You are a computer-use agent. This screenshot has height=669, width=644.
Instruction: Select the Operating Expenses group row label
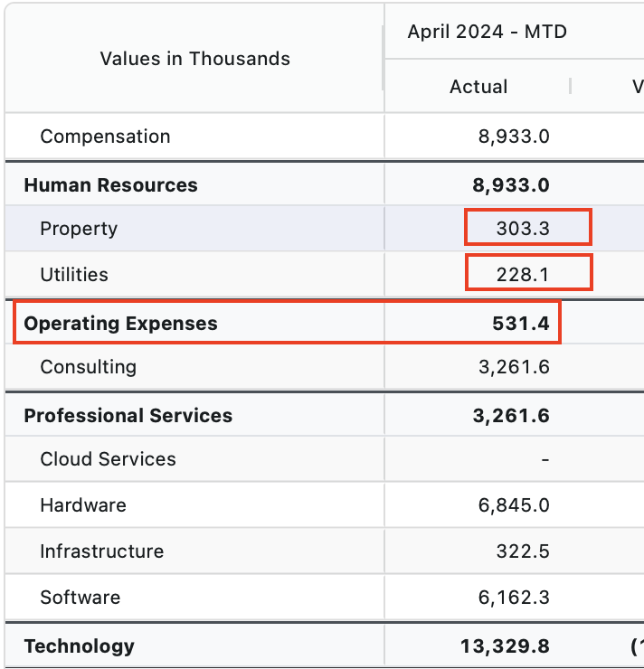tap(120, 324)
